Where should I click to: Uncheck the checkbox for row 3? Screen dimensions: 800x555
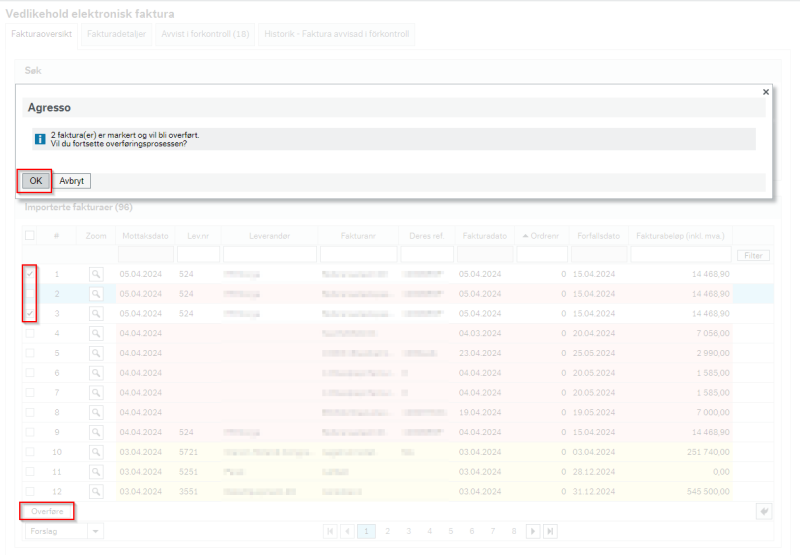point(30,313)
